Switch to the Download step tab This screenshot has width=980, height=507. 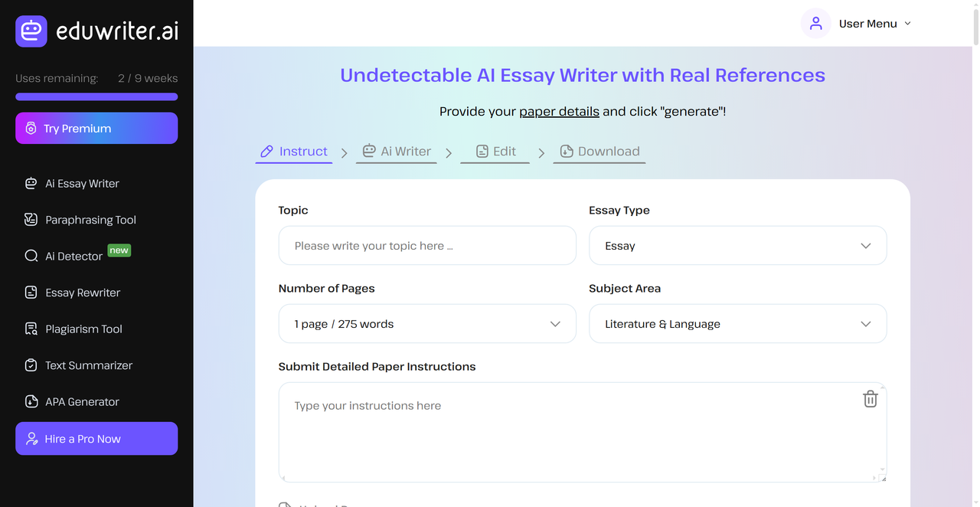599,152
